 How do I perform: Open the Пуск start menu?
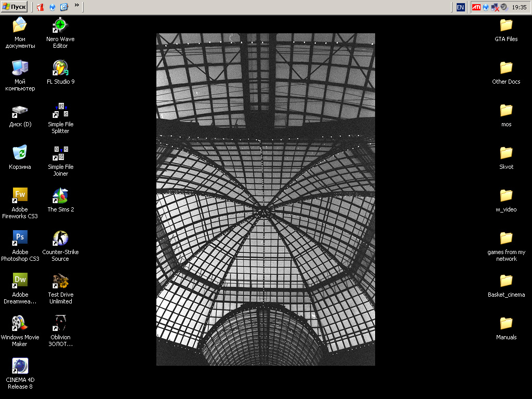(x=14, y=6)
